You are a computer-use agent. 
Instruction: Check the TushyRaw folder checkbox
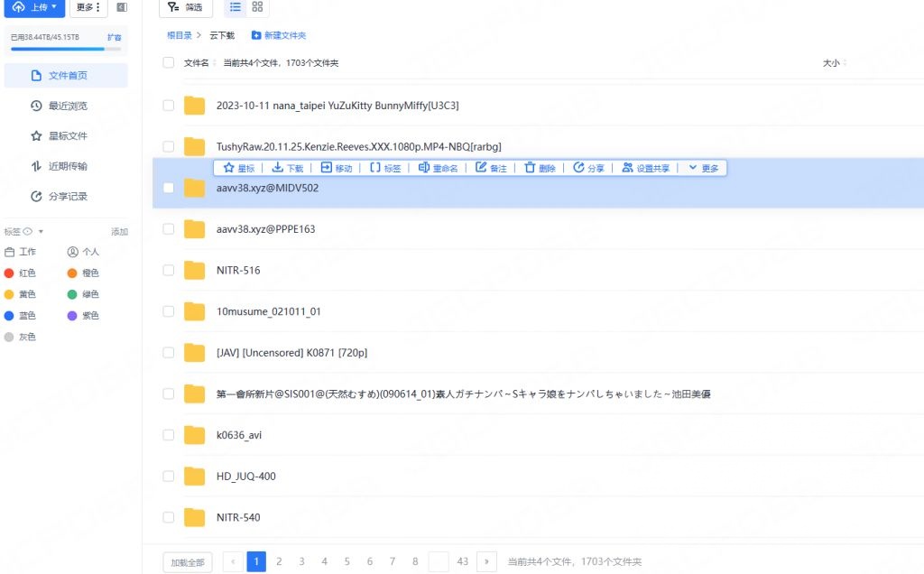tap(168, 146)
